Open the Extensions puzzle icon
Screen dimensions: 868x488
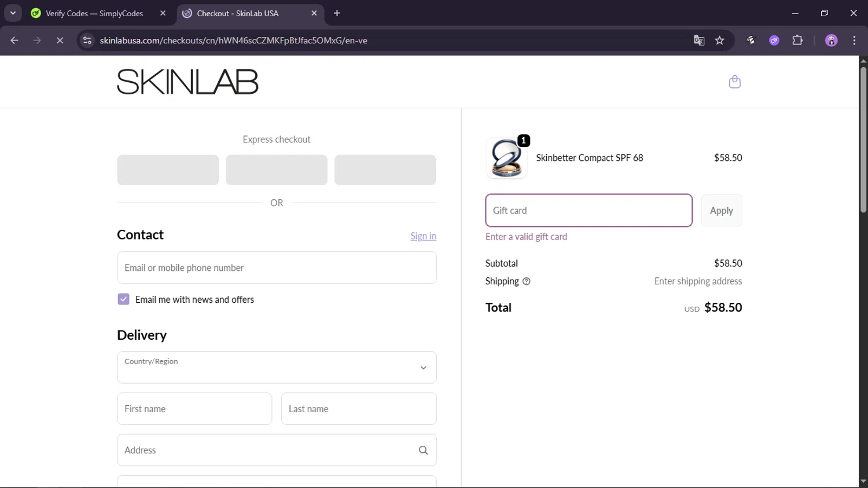[797, 41]
